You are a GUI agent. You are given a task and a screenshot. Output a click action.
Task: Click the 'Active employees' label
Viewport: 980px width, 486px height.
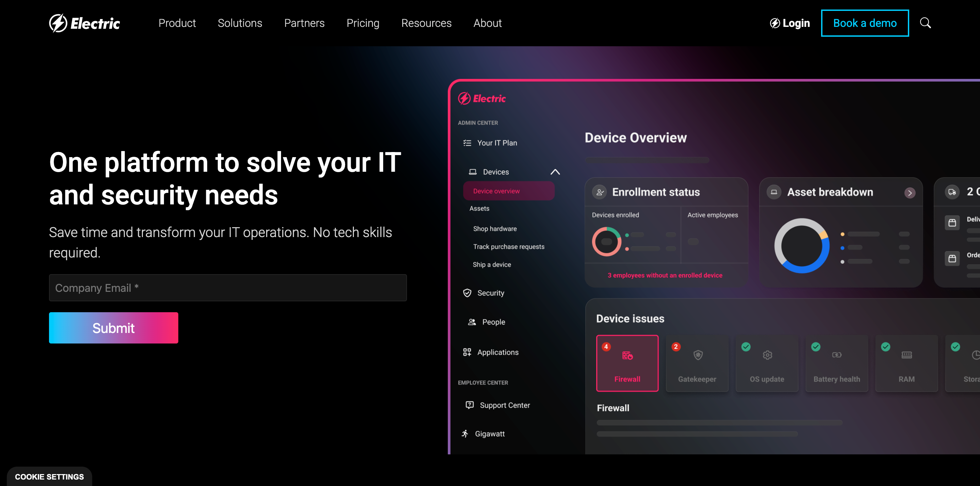click(712, 215)
